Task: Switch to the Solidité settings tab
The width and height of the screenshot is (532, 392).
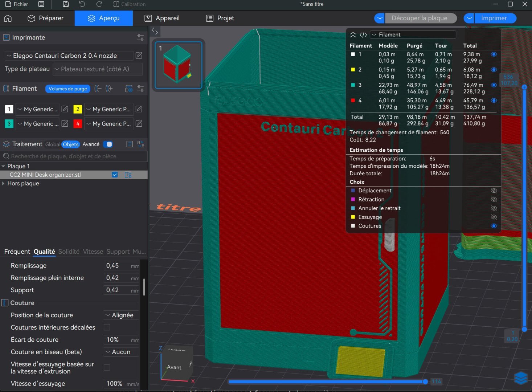Action: [x=69, y=252]
